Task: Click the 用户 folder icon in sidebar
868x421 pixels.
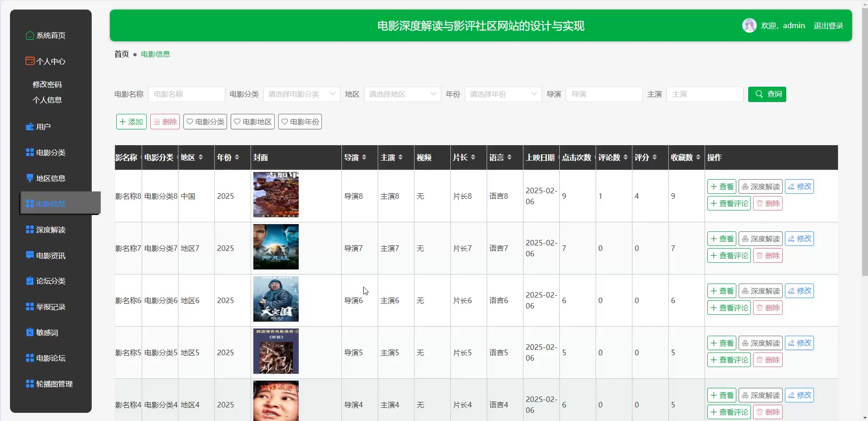Action: tap(30, 127)
